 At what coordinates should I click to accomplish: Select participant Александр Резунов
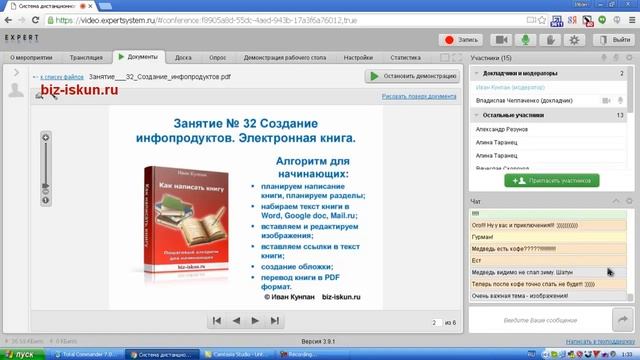[x=502, y=129]
